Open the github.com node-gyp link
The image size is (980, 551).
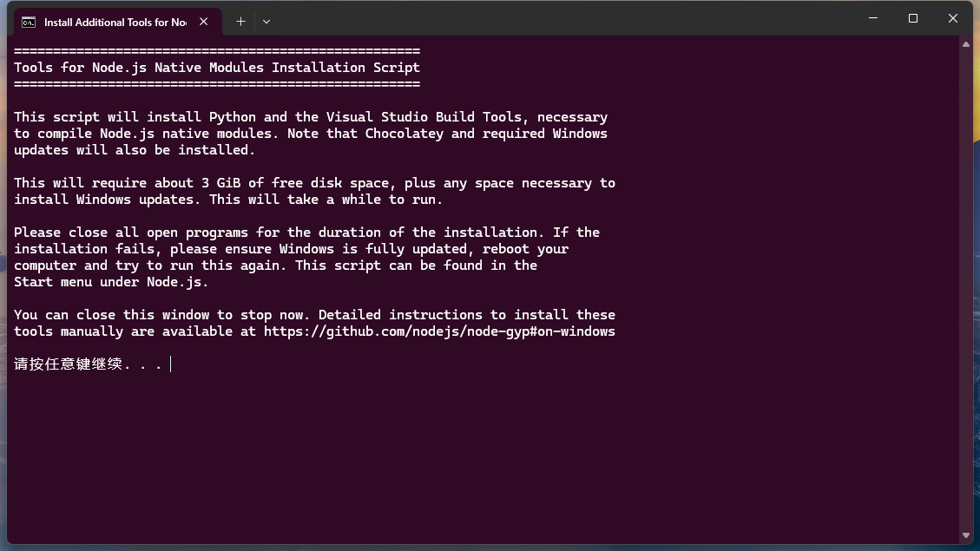click(x=439, y=331)
